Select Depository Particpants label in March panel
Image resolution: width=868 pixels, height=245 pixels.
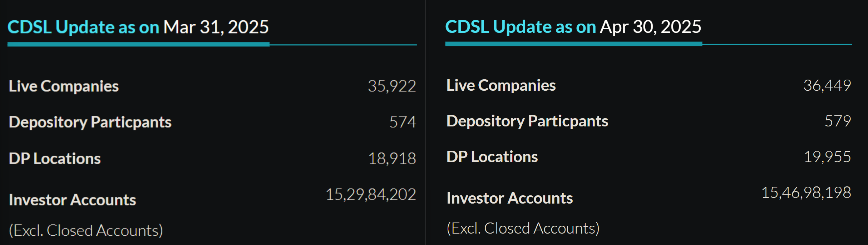90,122
